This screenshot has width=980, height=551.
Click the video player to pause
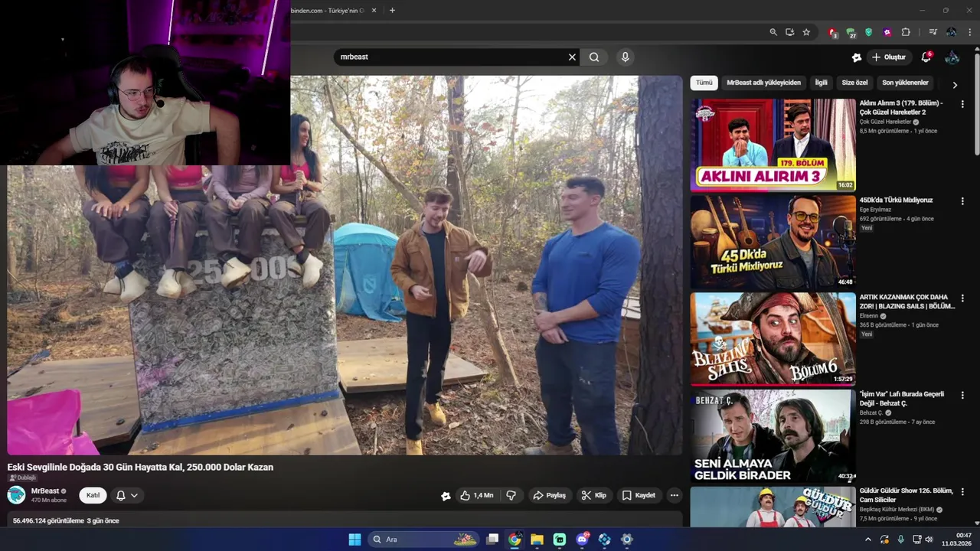click(345, 265)
